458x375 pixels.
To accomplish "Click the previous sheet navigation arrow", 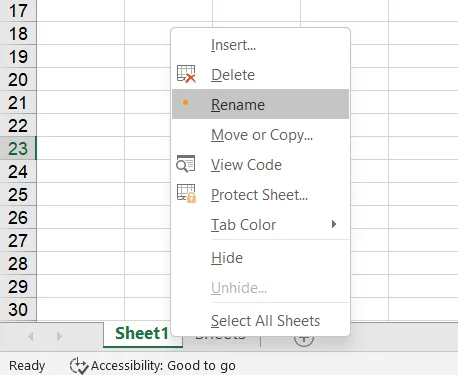I will (x=31, y=336).
